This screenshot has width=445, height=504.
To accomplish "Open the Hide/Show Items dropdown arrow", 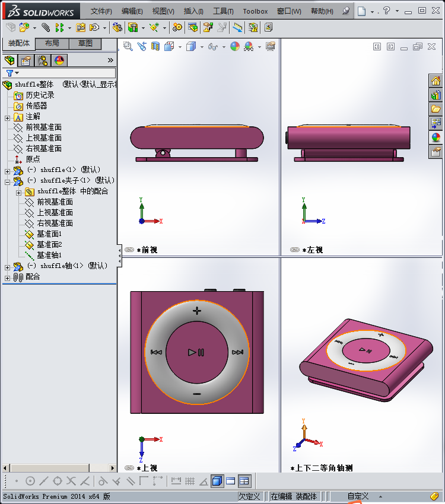I will pyautogui.click(x=224, y=47).
